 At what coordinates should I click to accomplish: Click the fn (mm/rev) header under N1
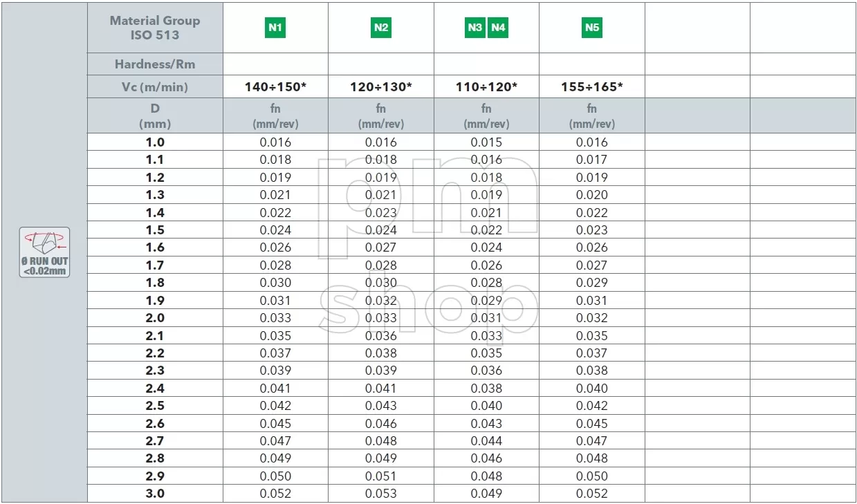275,116
